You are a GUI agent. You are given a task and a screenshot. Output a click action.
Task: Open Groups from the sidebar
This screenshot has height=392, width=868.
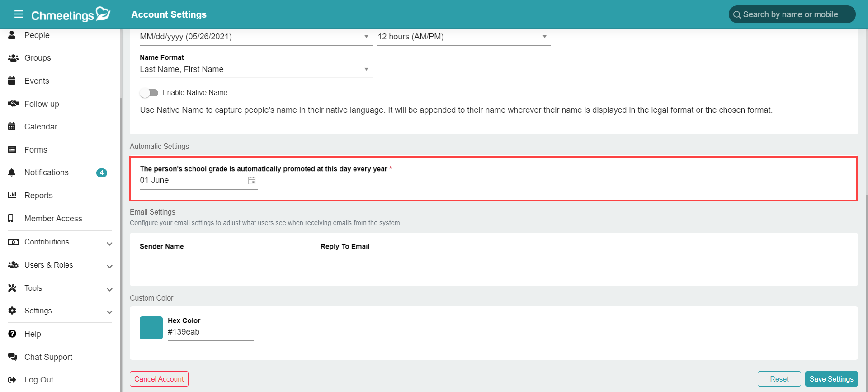(x=38, y=58)
